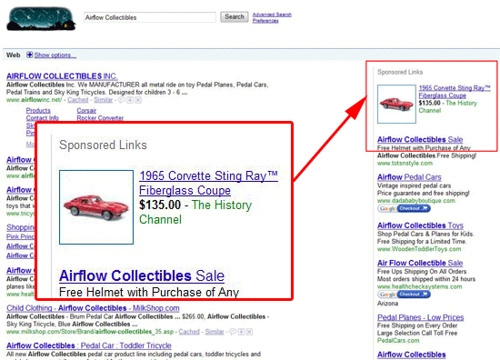Open 1965 Corvette Sting Ray link in right sidebar
Viewport: 500px width, 360px height.
coord(454,92)
